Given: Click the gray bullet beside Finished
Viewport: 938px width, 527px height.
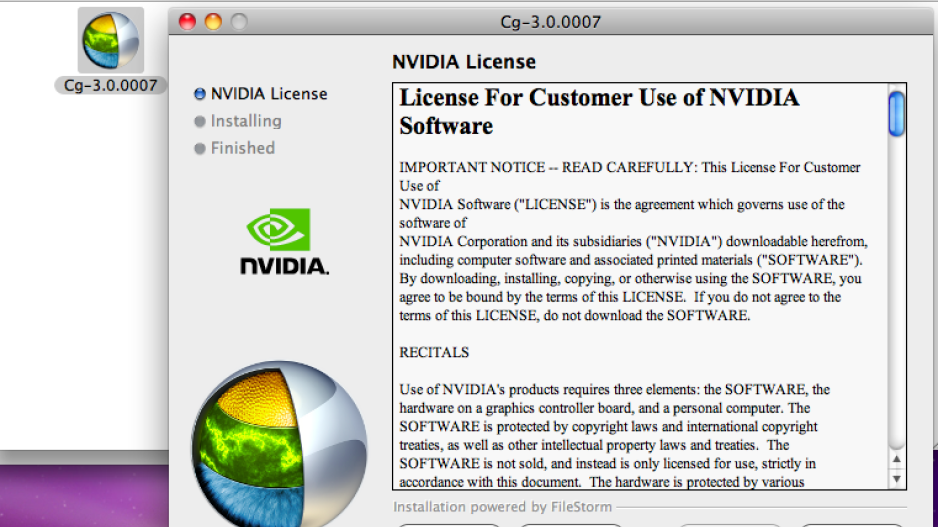Looking at the screenshot, I should (x=200, y=148).
